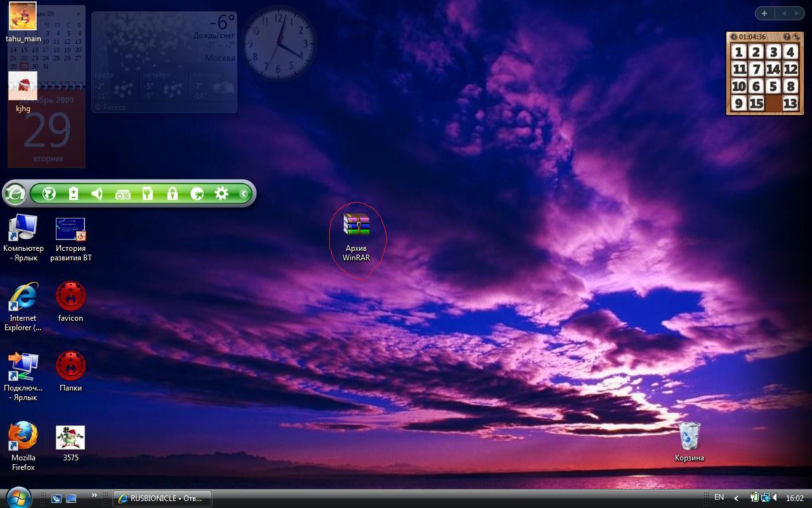Click the puzzle gadget back arrow button
The image size is (812, 508).
coord(734,37)
